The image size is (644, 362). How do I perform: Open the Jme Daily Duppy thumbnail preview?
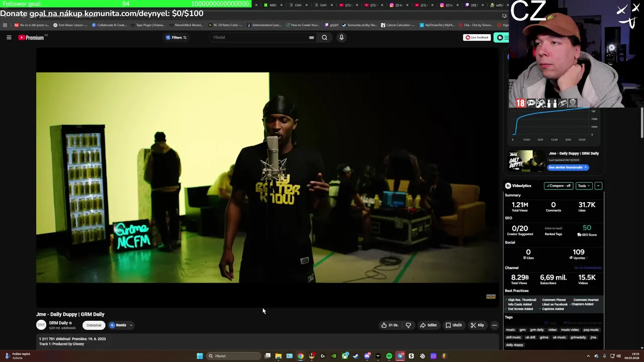[526, 161]
